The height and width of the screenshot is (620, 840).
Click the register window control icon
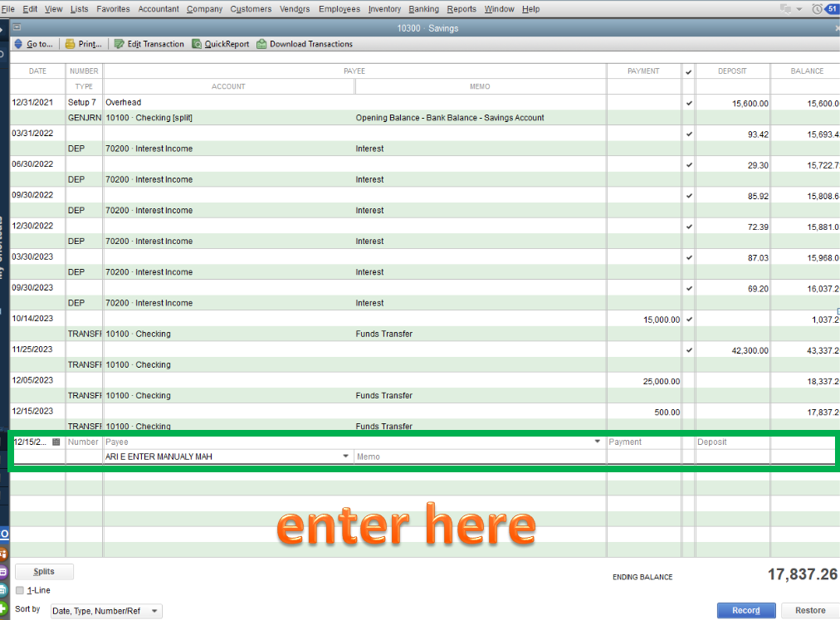pyautogui.click(x=17, y=27)
